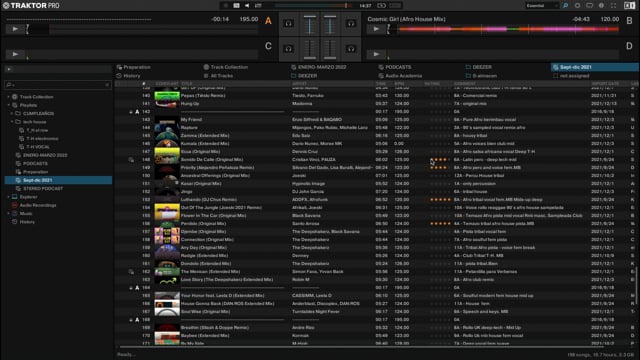The width and height of the screenshot is (640, 360).
Task: Click the speech bubble icon in header
Action: pos(589,5)
